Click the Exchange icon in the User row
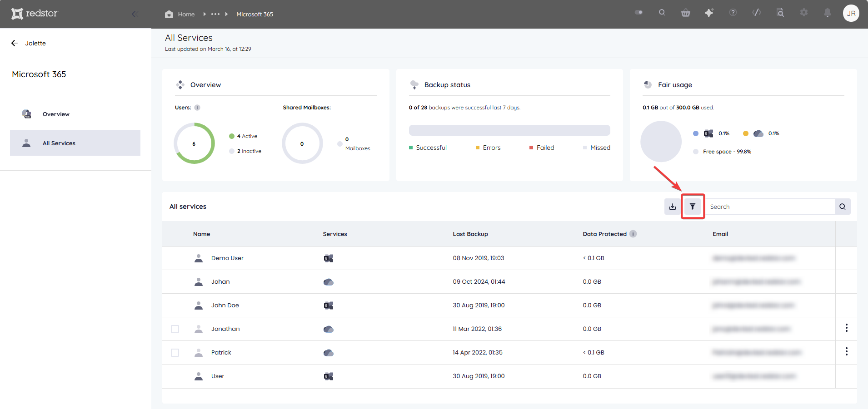 (x=329, y=376)
